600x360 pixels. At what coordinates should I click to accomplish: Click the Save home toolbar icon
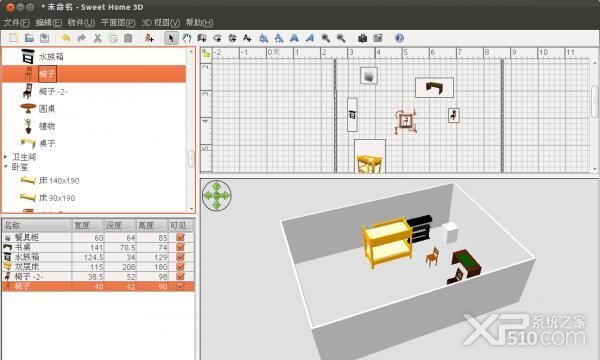pyautogui.click(x=45, y=38)
